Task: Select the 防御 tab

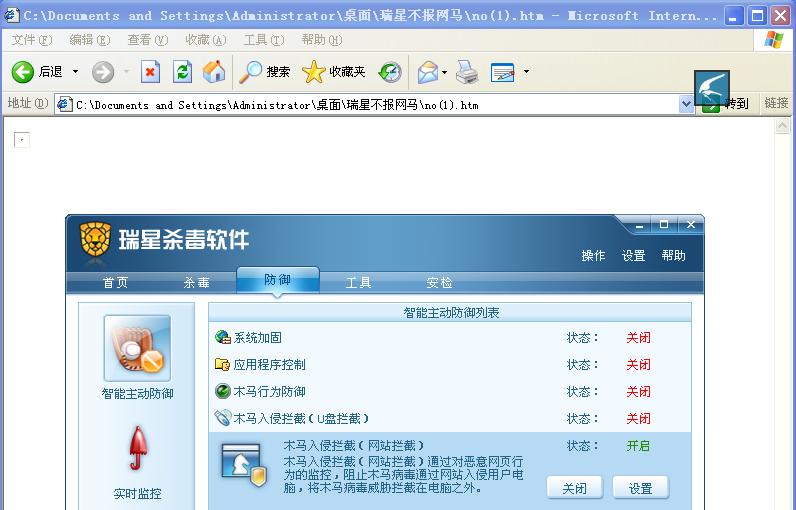Action: [278, 280]
